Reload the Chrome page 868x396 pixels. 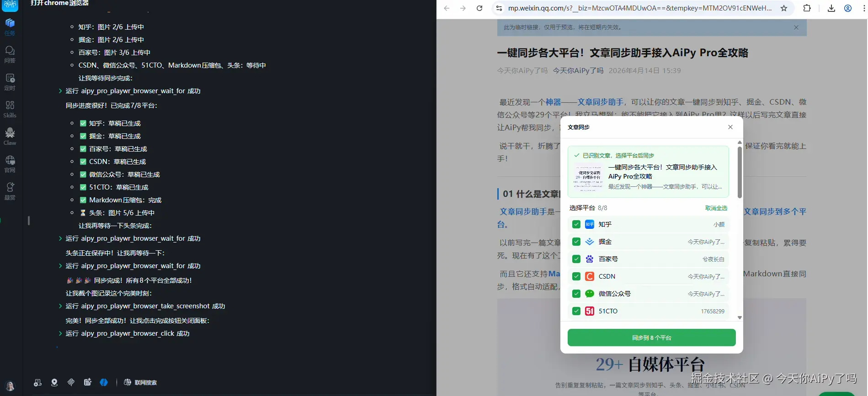479,8
